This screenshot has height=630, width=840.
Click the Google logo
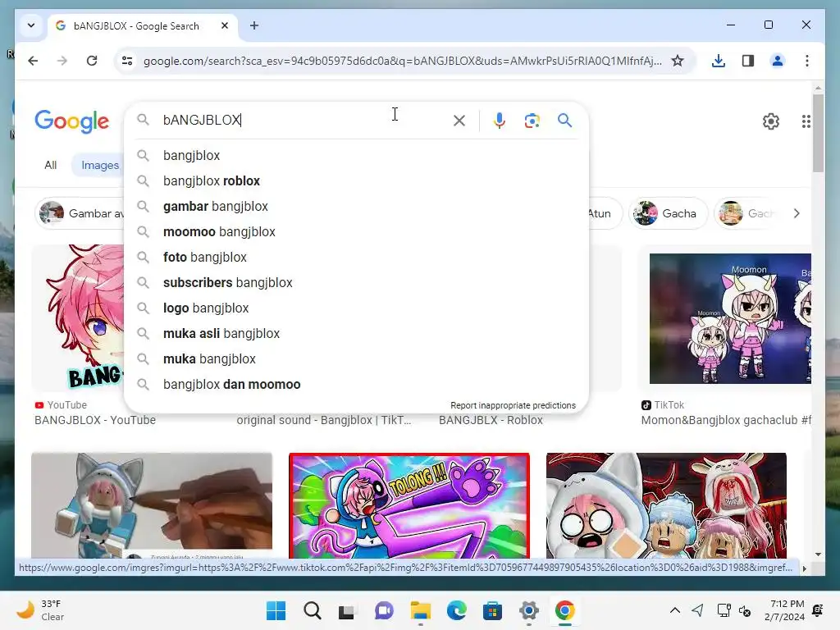pyautogui.click(x=72, y=121)
